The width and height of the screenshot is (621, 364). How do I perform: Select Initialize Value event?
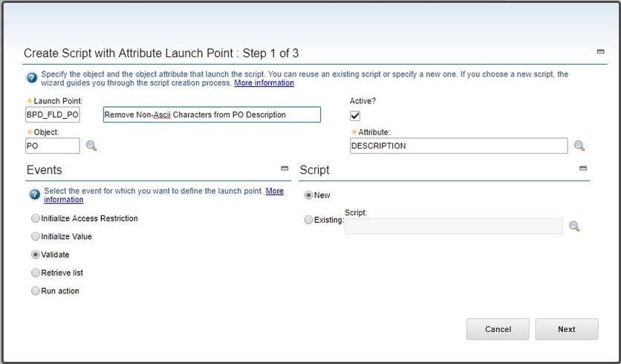[36, 236]
